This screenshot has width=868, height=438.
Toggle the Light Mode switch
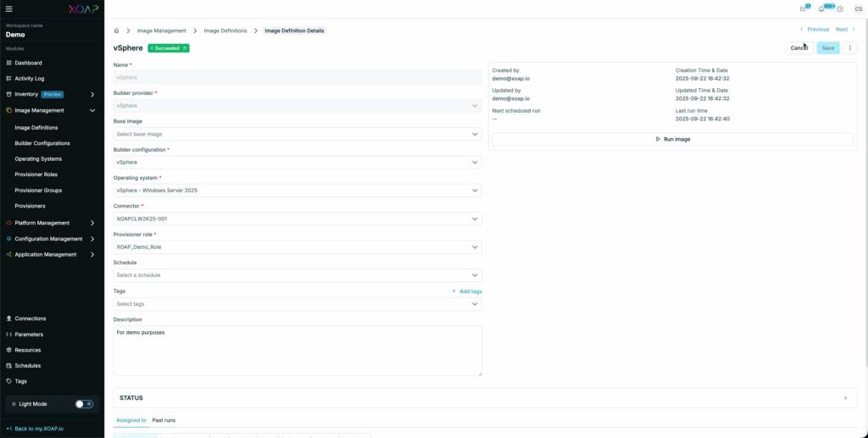point(84,404)
